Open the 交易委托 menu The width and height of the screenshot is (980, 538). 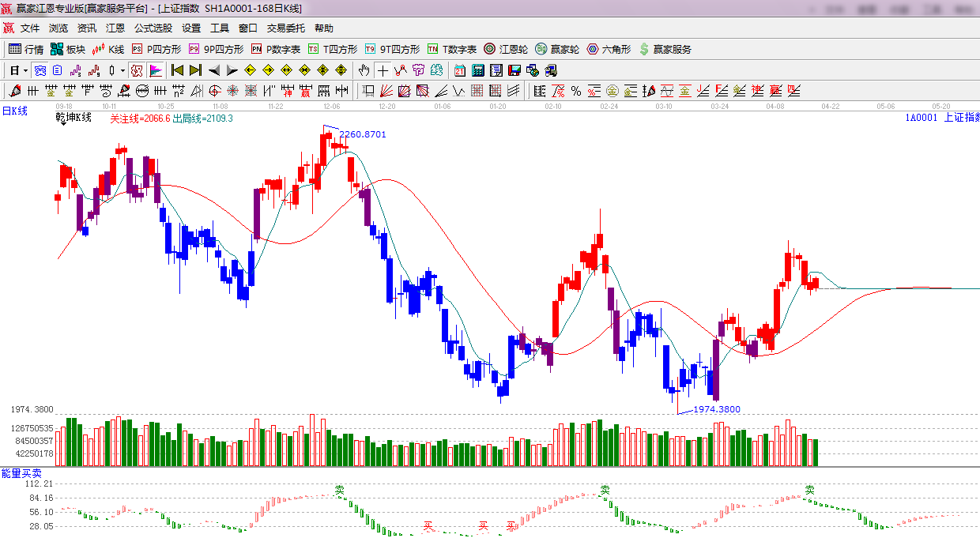285,28
